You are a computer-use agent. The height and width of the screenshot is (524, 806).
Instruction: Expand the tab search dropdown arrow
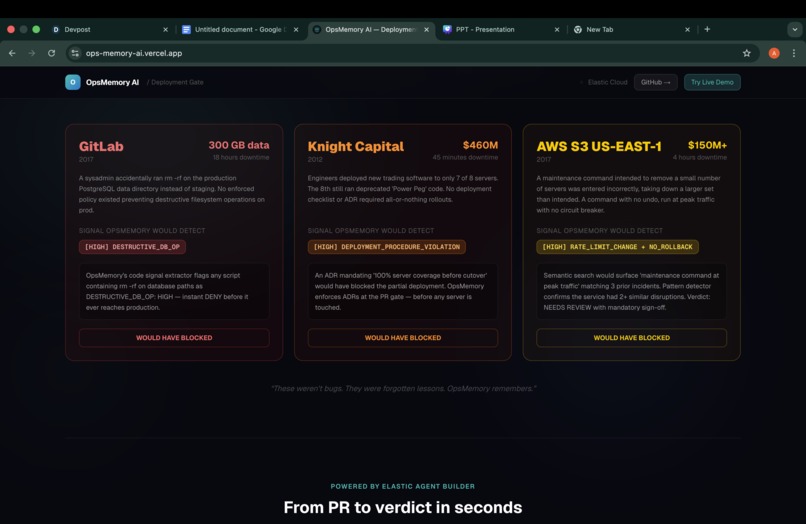795,29
